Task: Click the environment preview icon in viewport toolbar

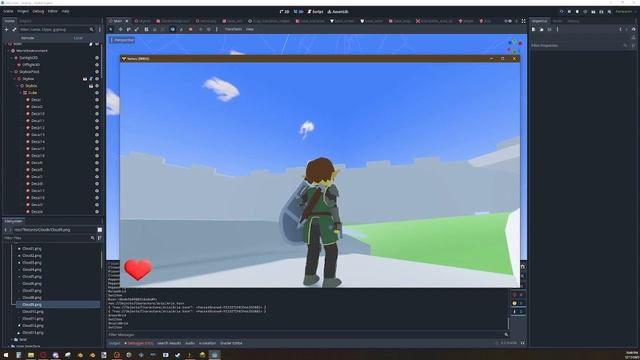Action: [x=209, y=29]
